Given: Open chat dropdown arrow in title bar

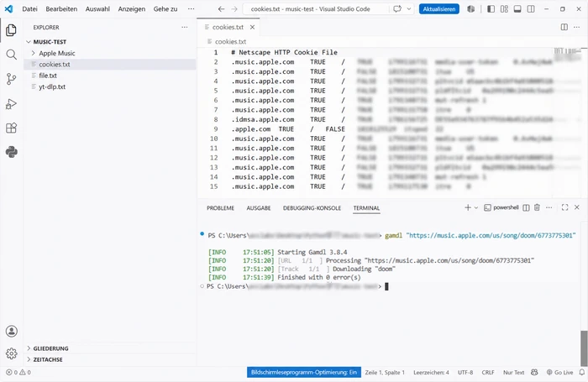Looking at the screenshot, I should click(x=409, y=9).
